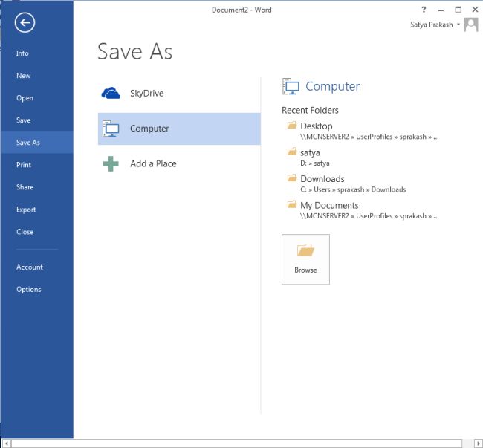Select the SkyDrive label text
Image resolution: width=483 pixels, height=448 pixels.
pos(146,94)
